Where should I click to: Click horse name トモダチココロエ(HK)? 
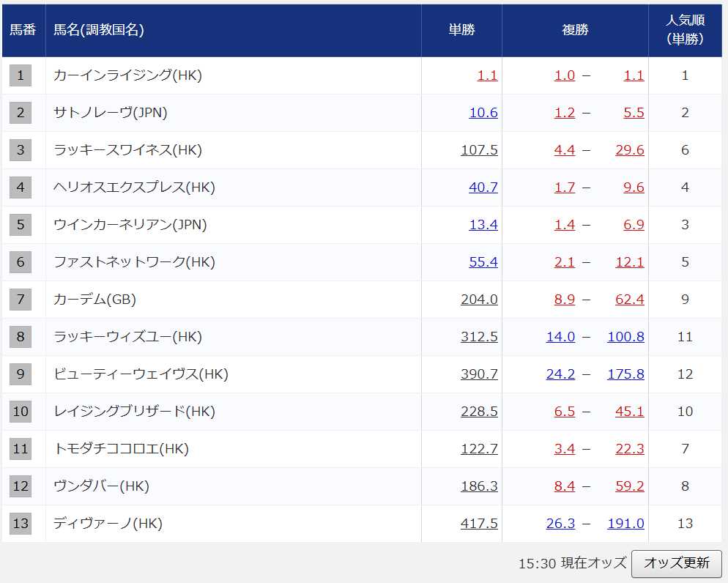pos(121,449)
